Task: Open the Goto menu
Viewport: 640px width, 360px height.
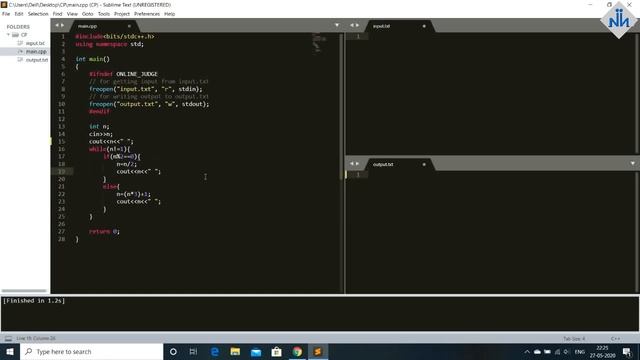Action: tap(88, 14)
